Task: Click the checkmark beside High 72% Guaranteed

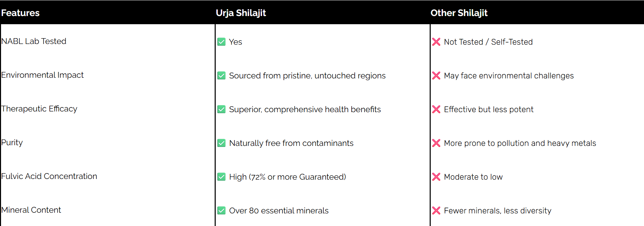Action: coord(221,177)
